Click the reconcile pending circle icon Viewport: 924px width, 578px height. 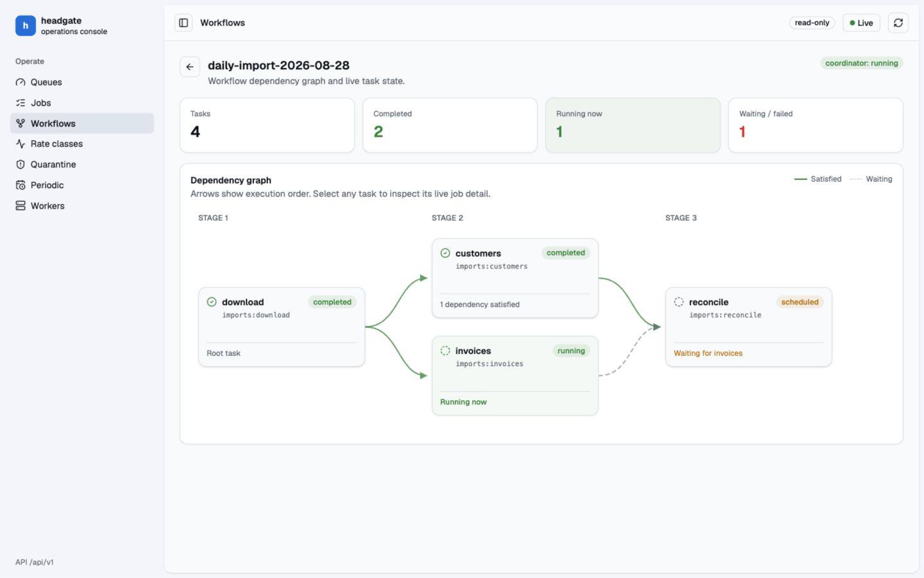click(679, 302)
